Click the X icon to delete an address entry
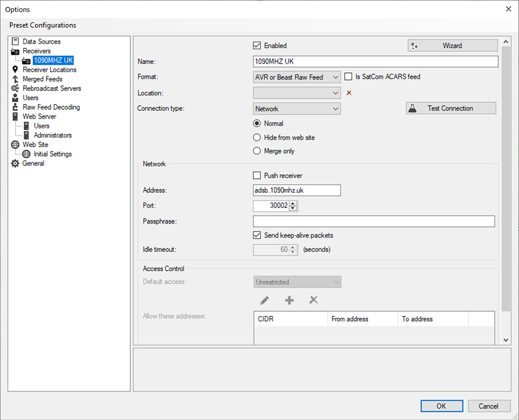This screenshot has height=420, width=519. pyautogui.click(x=313, y=300)
